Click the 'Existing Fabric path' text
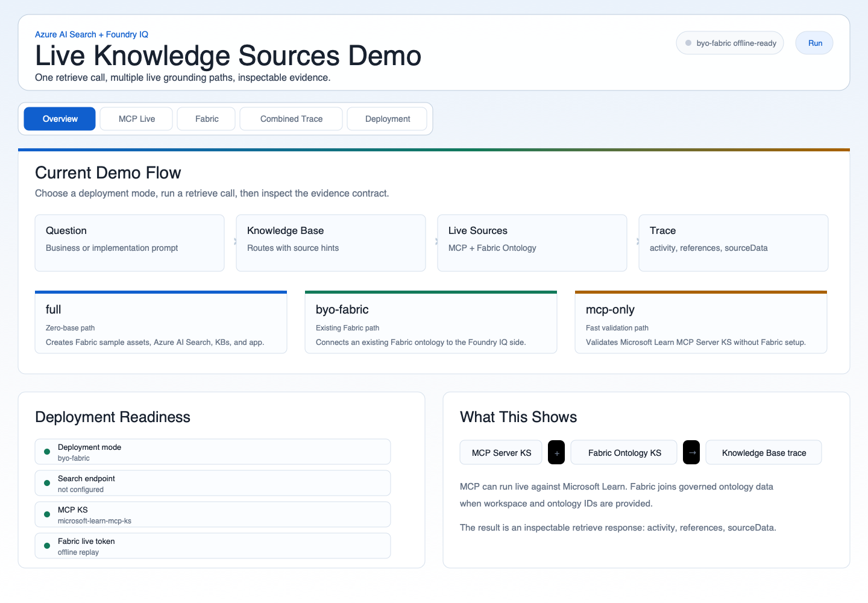Image resolution: width=868 pixels, height=603 pixels. coord(347,328)
